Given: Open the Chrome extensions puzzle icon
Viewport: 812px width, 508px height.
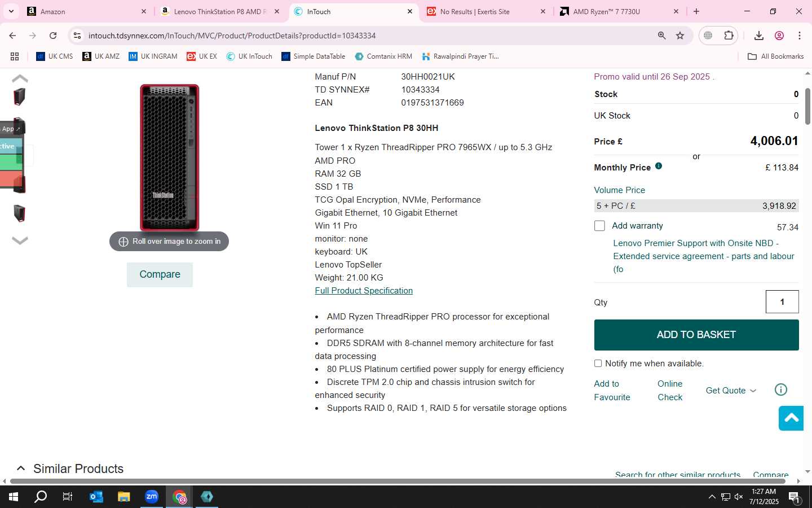Looking at the screenshot, I should coord(729,36).
